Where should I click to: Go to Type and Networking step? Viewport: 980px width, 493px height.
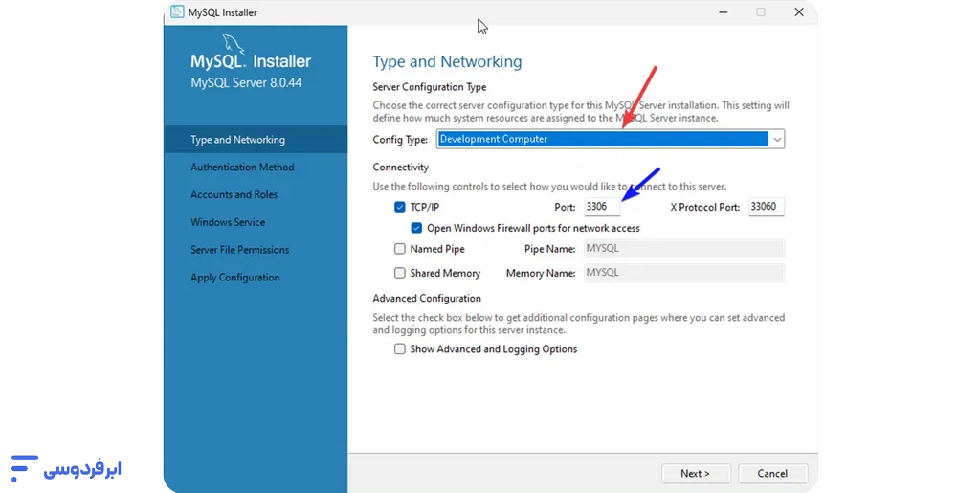pyautogui.click(x=256, y=140)
